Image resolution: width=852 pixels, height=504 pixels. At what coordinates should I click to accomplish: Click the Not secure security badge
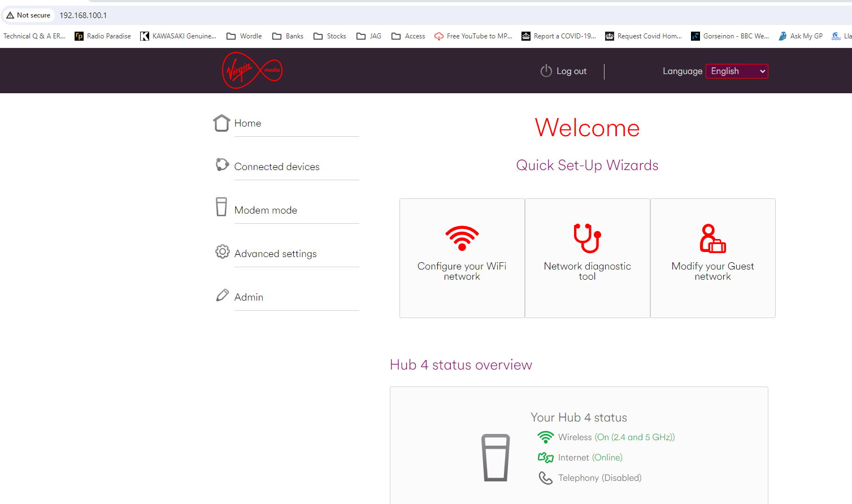pos(28,15)
